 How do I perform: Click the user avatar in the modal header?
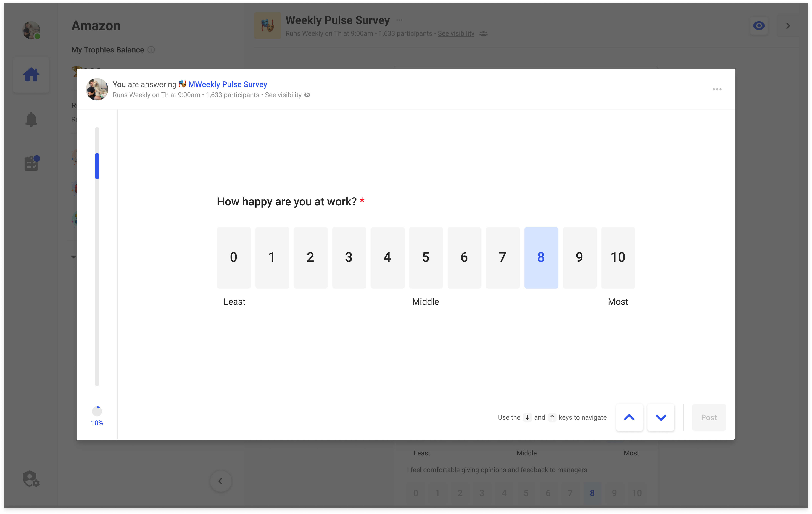pyautogui.click(x=97, y=89)
